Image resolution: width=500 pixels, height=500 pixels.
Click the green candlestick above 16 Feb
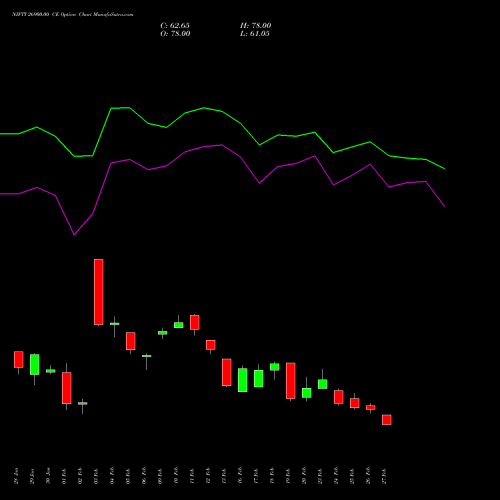pos(243,380)
